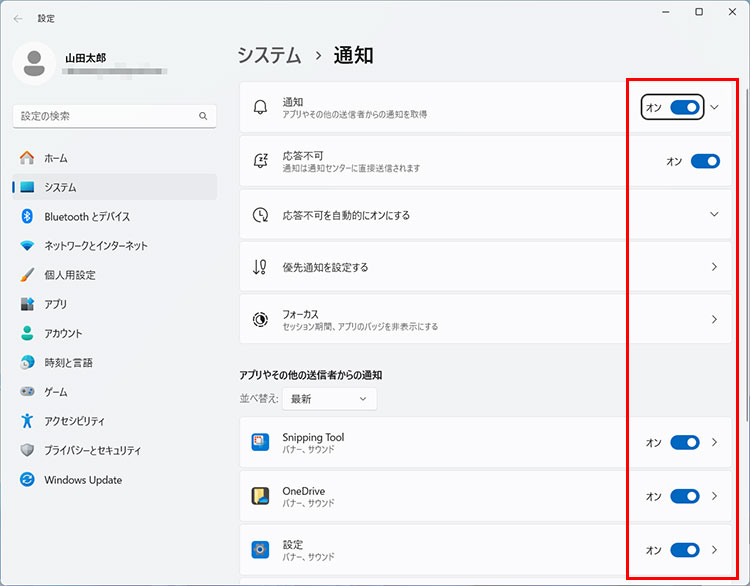Turn off the 通知 toggle switch
750x586 pixels.
(x=685, y=107)
